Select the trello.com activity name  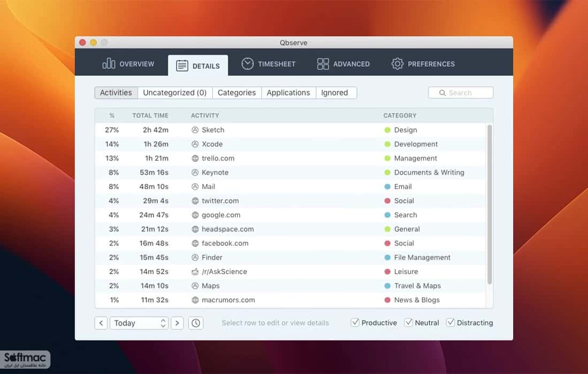[x=218, y=159]
